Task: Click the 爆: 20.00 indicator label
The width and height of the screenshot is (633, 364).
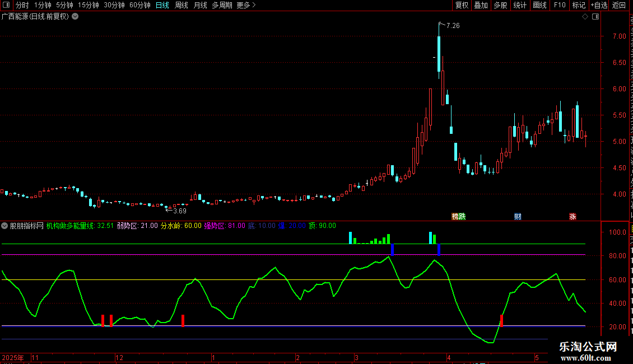Action: click(x=292, y=226)
